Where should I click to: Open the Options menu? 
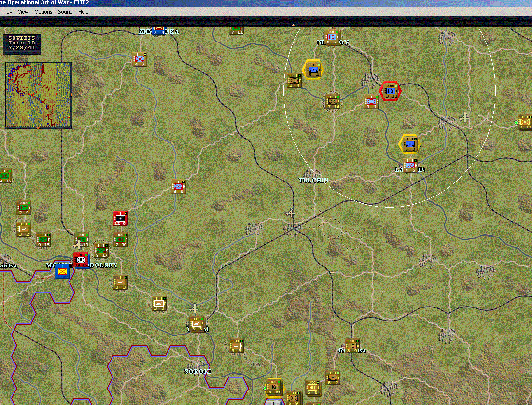[43, 12]
